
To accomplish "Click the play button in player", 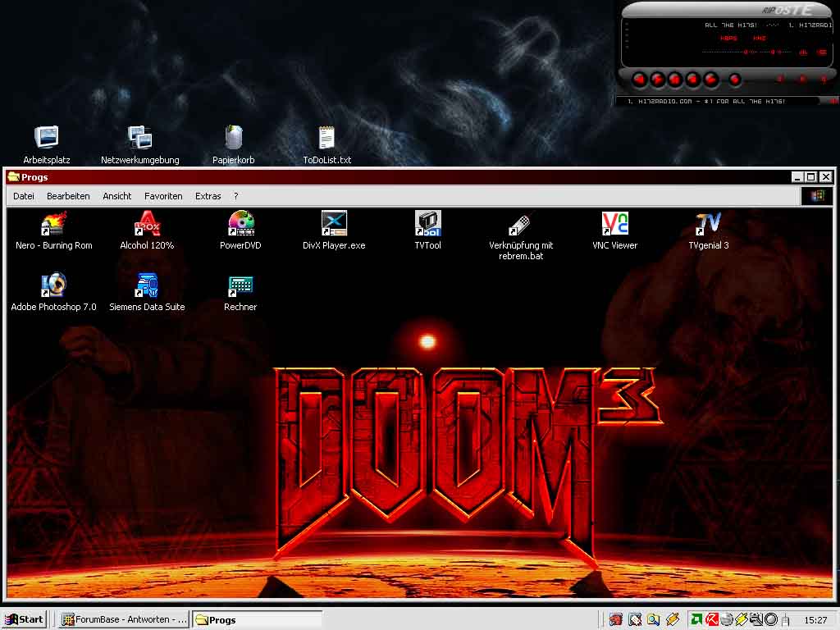I will tap(657, 80).
